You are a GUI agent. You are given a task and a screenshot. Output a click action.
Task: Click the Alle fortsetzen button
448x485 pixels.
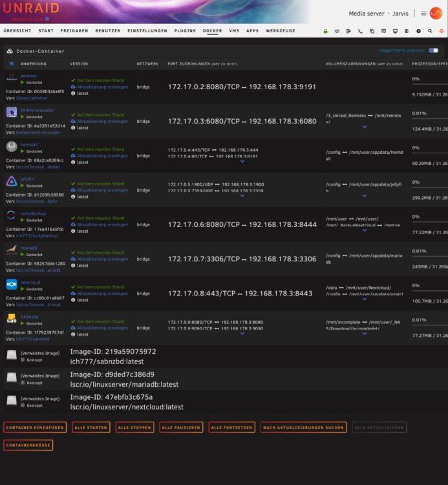coord(232,427)
